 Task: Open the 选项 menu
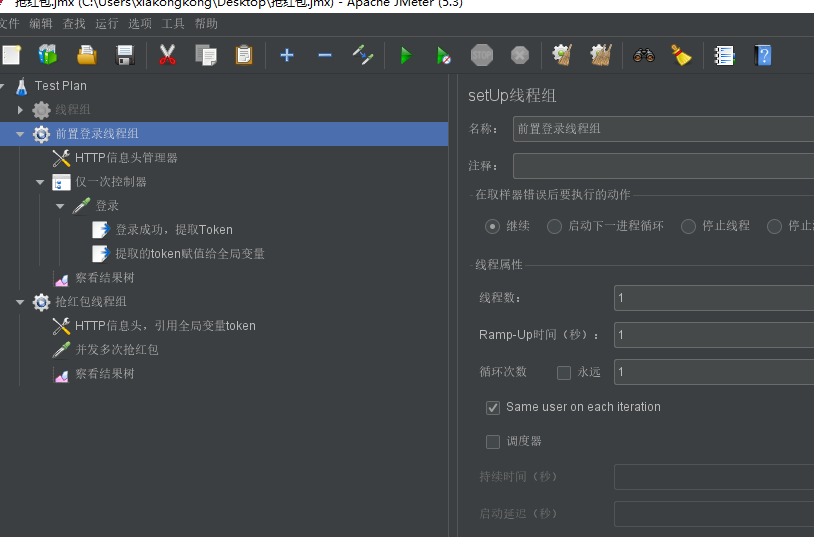click(140, 24)
